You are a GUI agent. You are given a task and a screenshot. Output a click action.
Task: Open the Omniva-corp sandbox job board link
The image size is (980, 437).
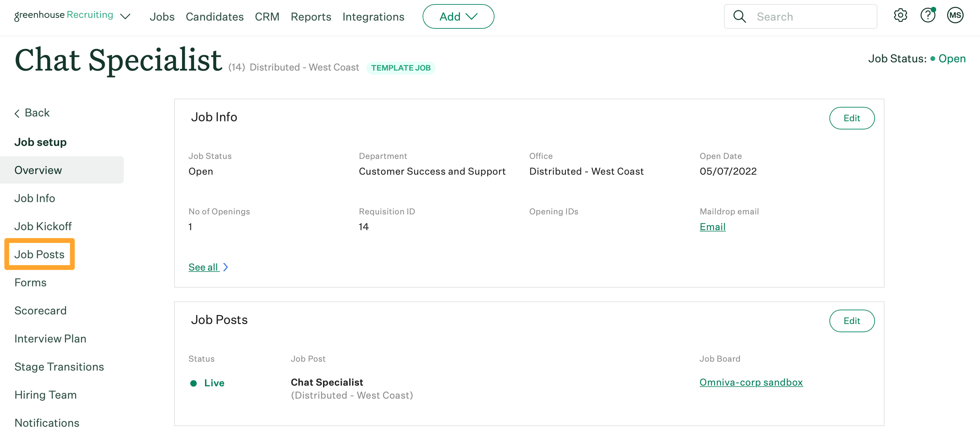coord(751,382)
